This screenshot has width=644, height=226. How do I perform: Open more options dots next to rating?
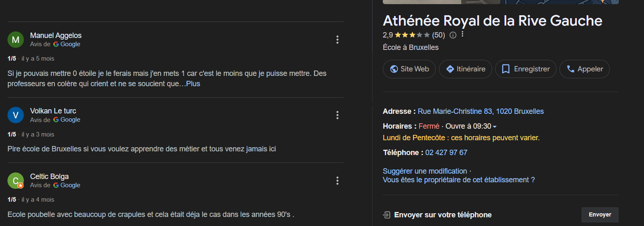pos(462,34)
